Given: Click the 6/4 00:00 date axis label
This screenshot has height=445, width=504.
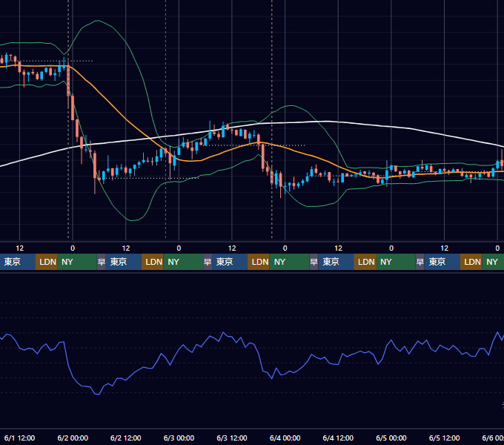Looking at the screenshot, I should click(285, 438).
